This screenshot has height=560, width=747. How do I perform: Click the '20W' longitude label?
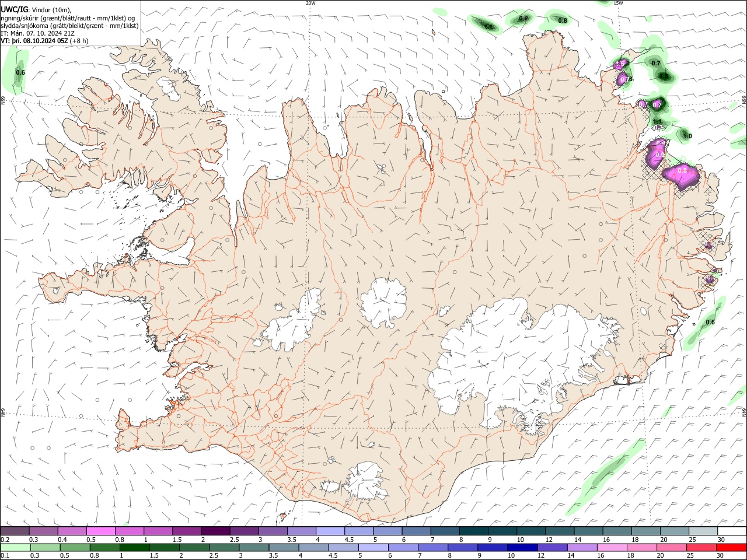(x=310, y=3)
